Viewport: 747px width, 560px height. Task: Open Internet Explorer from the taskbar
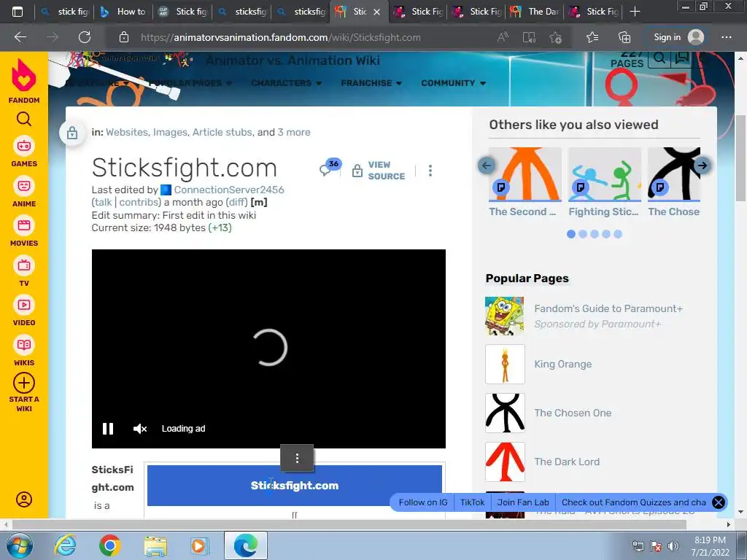(65, 545)
